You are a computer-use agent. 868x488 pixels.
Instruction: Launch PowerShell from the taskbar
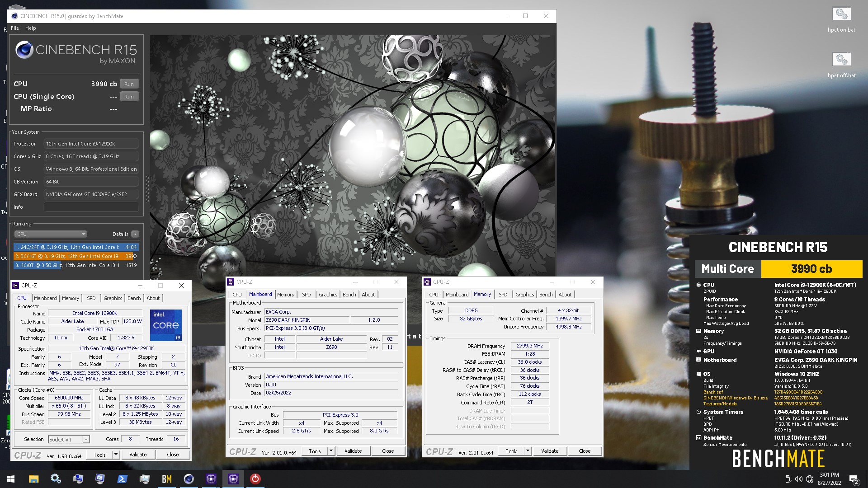(x=122, y=479)
